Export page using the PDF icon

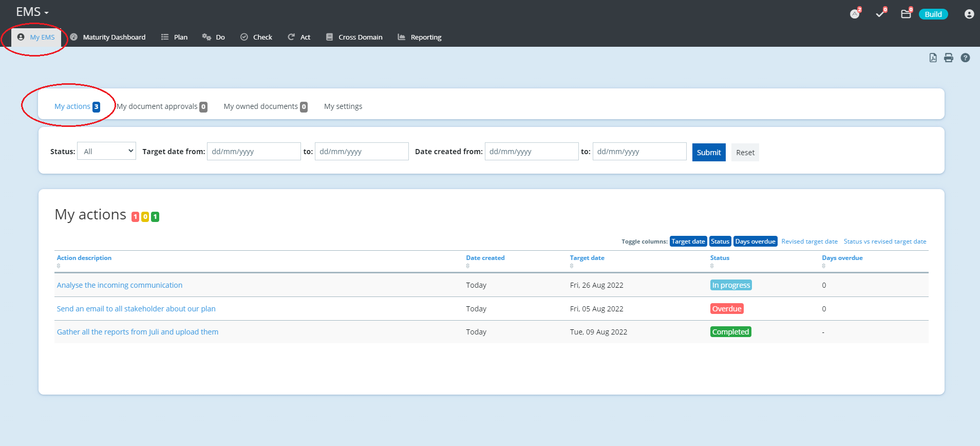(x=933, y=58)
